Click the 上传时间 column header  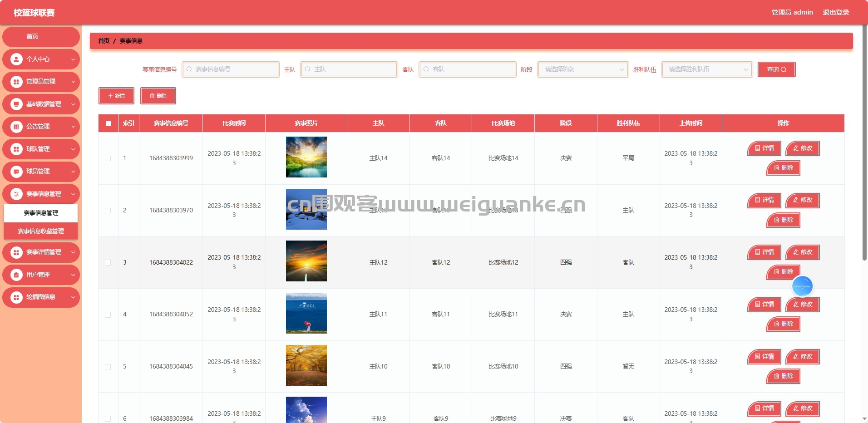pyautogui.click(x=691, y=123)
